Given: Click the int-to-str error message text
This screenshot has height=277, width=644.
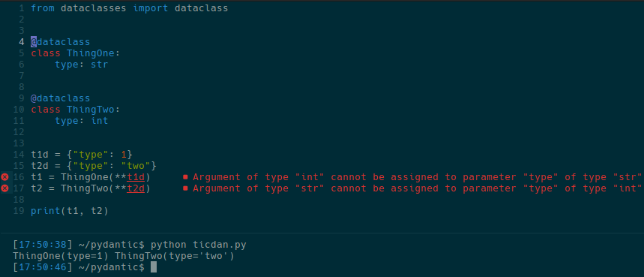Looking at the screenshot, I should (418, 177).
